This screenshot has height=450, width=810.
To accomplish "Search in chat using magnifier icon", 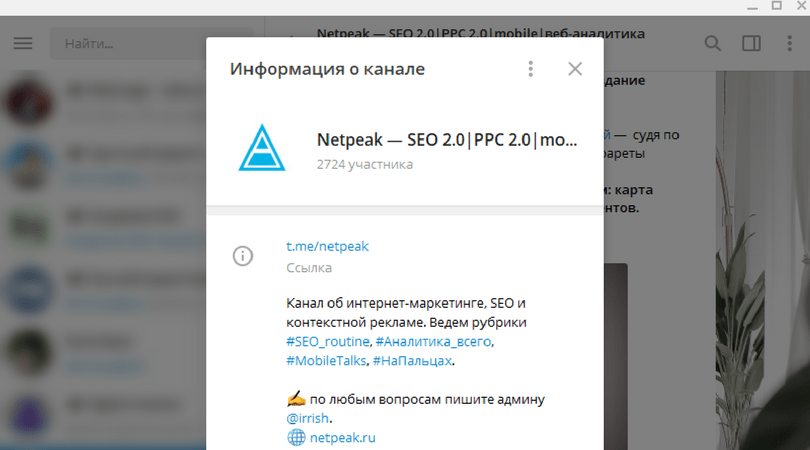I will [x=713, y=43].
